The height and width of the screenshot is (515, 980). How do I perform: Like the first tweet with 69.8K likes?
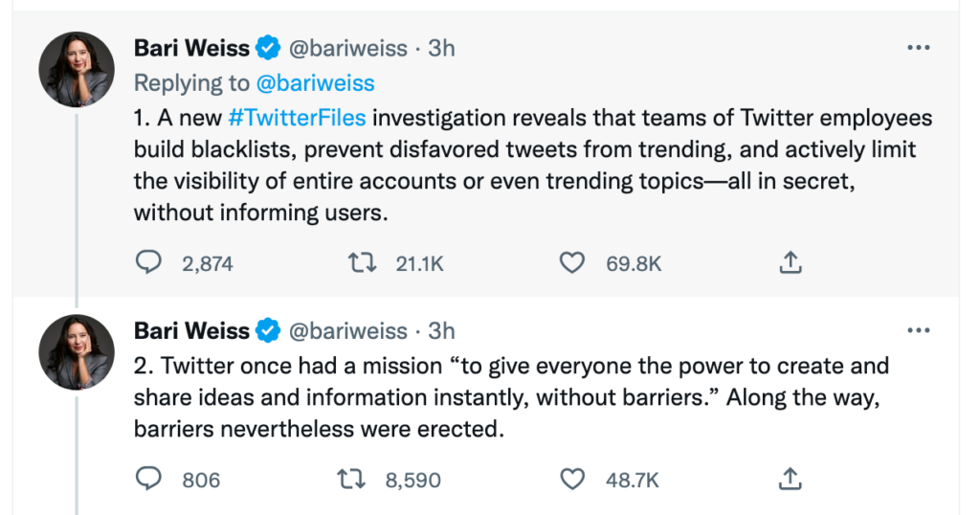point(572,262)
